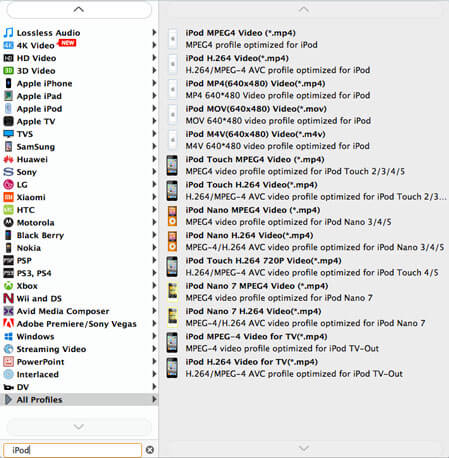Choose iPod MOV(640x480) Video(*.mov) profile
The width and height of the screenshot is (449, 458).
click(304, 115)
